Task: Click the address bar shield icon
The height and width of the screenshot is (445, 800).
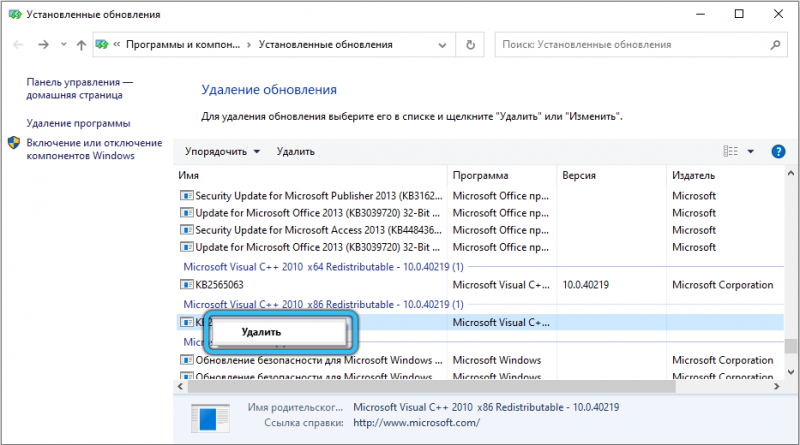Action: 102,44
